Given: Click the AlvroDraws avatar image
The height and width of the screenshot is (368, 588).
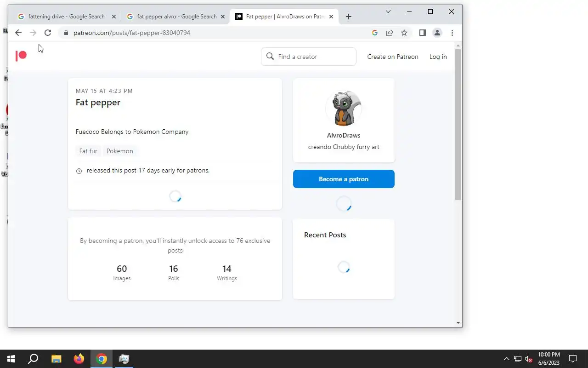Looking at the screenshot, I should coord(344,108).
